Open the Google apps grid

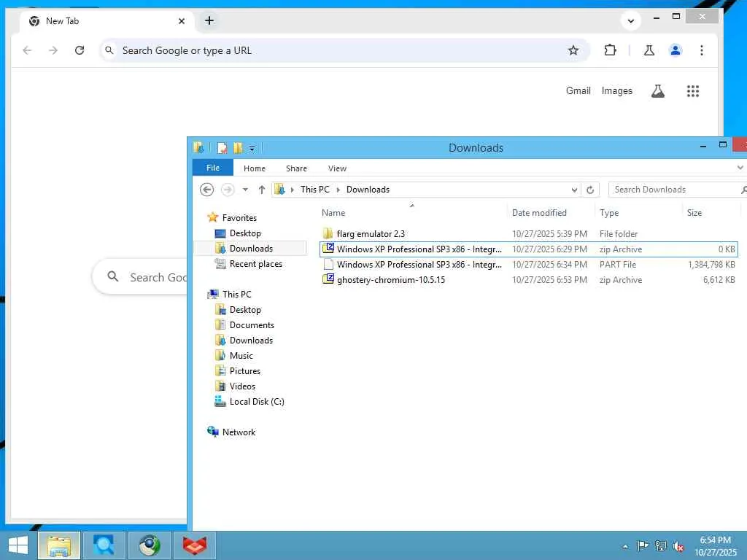pyautogui.click(x=693, y=91)
